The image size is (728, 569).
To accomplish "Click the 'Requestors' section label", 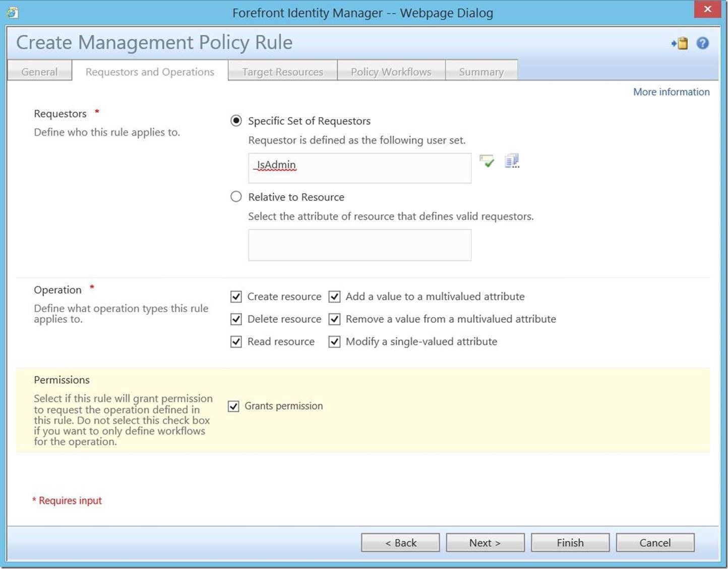I will pyautogui.click(x=60, y=114).
